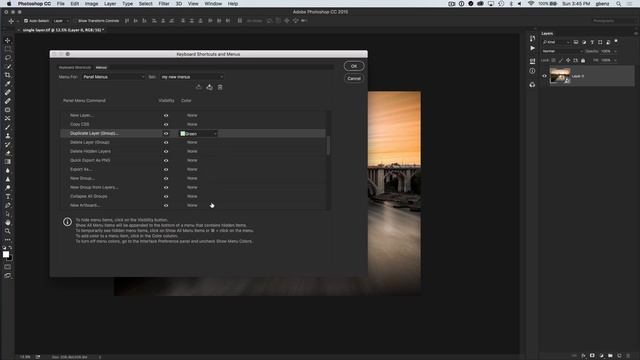The height and width of the screenshot is (360, 640).
Task: Toggle Quick Mask mode icon
Action: pos(7,267)
